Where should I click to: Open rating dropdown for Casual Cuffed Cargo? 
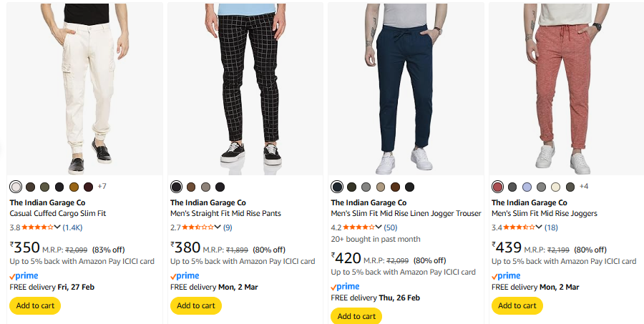click(x=57, y=227)
